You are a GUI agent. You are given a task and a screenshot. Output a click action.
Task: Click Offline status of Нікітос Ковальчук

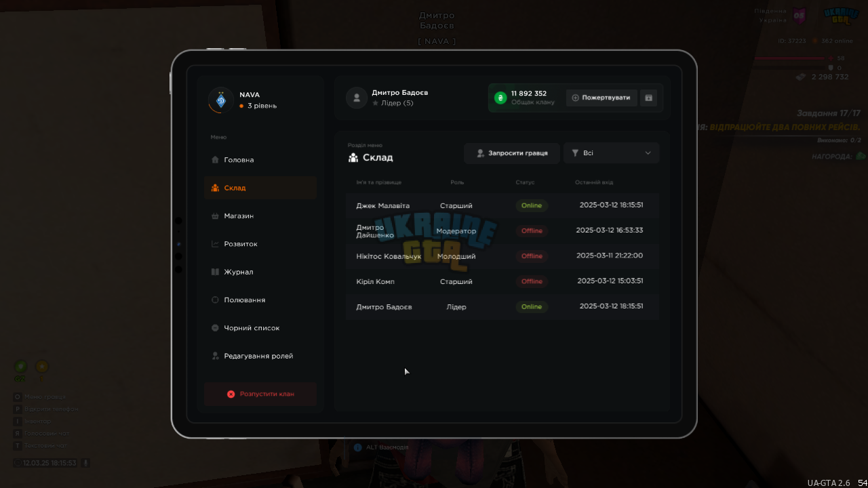click(532, 256)
